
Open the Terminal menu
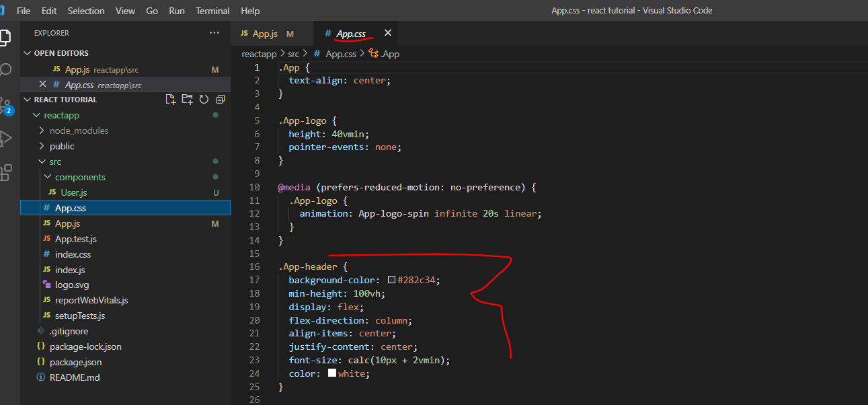pos(212,11)
